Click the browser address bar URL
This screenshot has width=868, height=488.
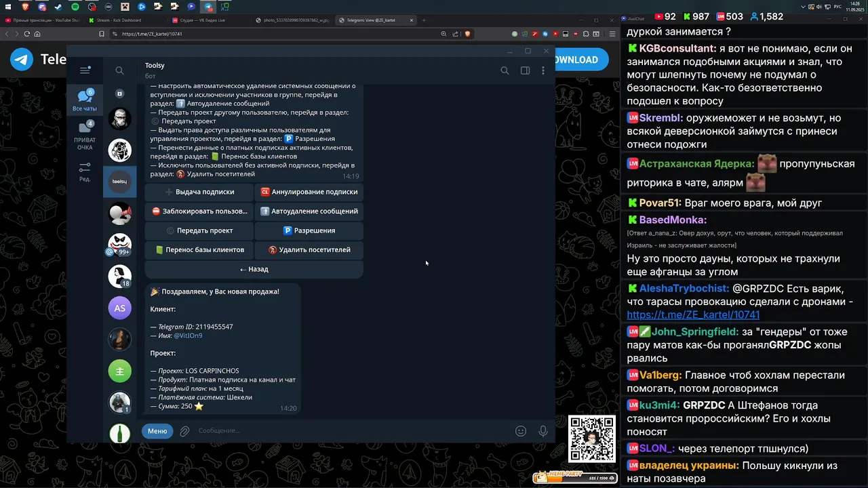(152, 34)
